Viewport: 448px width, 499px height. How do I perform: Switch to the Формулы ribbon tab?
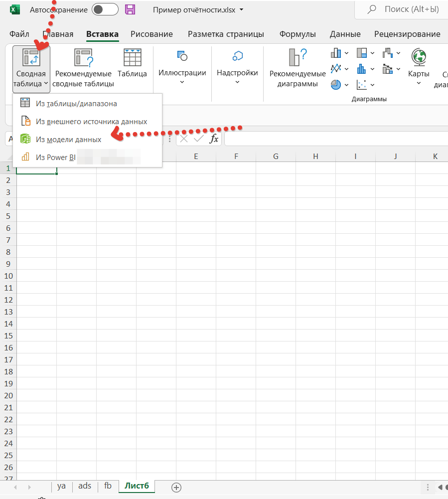point(298,34)
